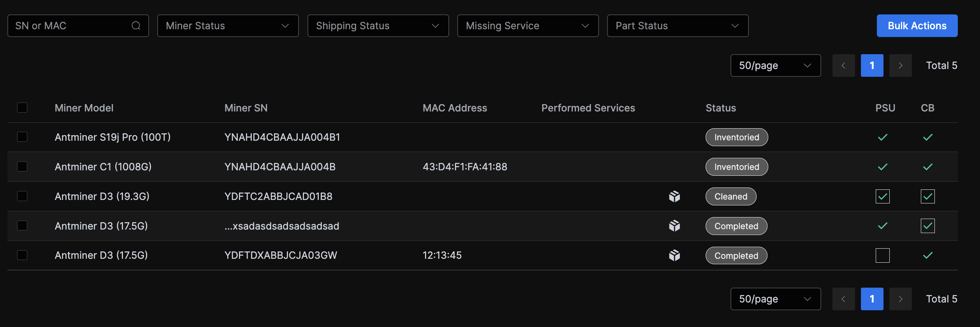Viewport: 980px width, 327px height.
Task: Click the Inventoried status badge for Antminer C1
Action: (x=737, y=167)
